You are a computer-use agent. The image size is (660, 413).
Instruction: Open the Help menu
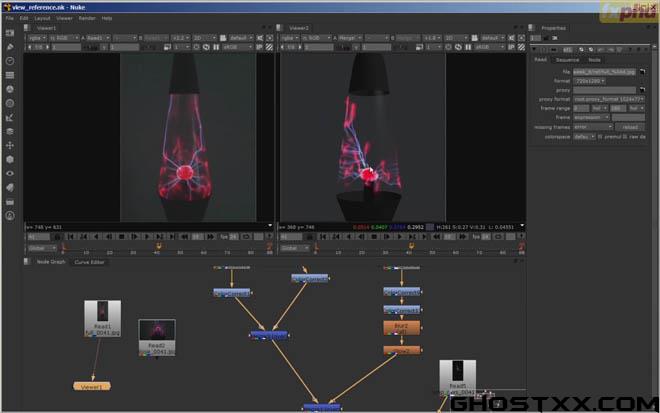pos(107,19)
